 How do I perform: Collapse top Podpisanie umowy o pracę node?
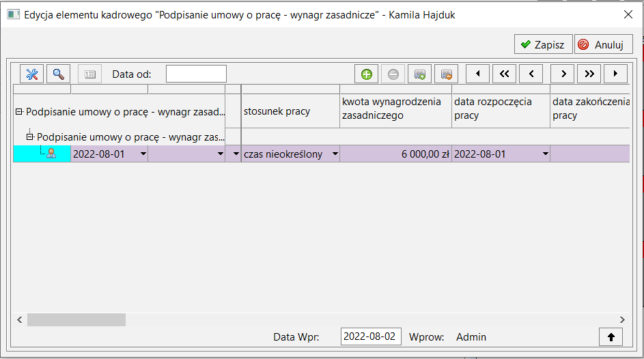point(19,112)
